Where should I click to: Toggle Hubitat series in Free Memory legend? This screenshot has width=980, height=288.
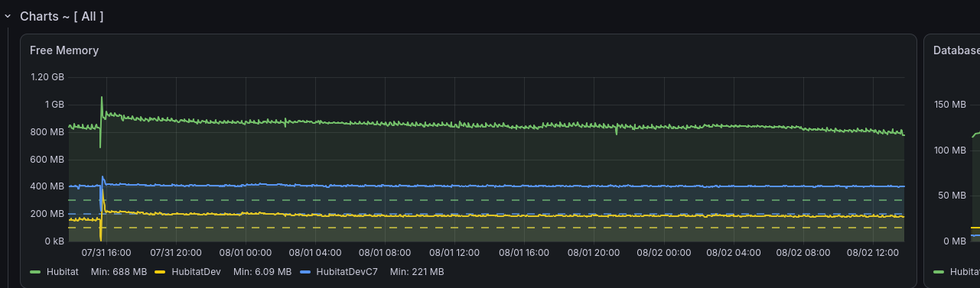point(63,271)
